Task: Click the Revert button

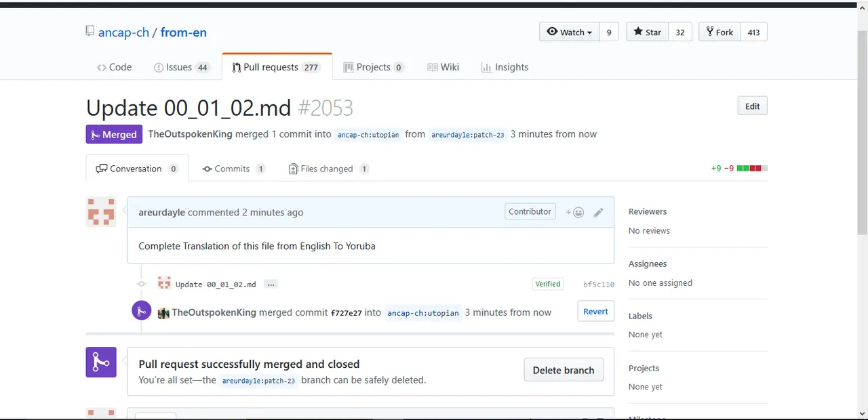Action: (595, 312)
